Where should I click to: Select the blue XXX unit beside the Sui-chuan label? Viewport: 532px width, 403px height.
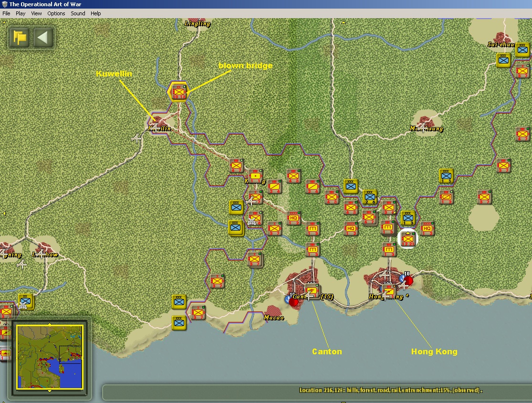click(522, 50)
